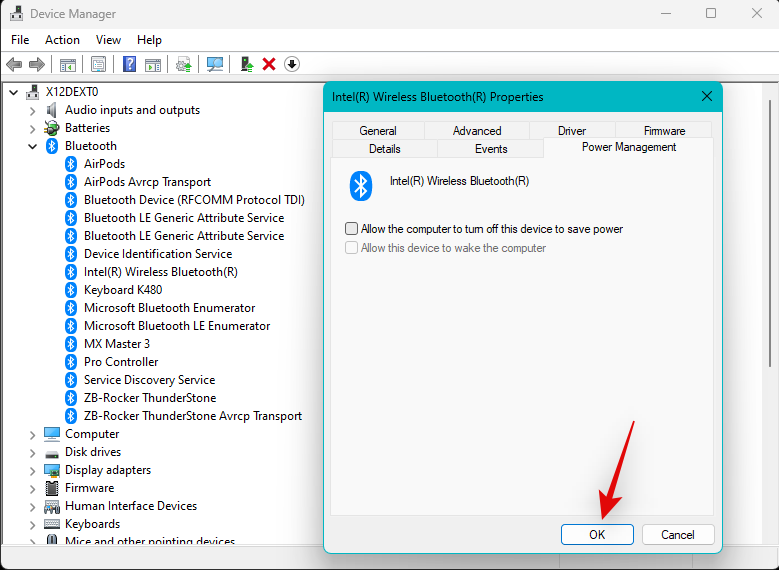Click the Bluetooth icon beside Pro Controller

pos(71,362)
